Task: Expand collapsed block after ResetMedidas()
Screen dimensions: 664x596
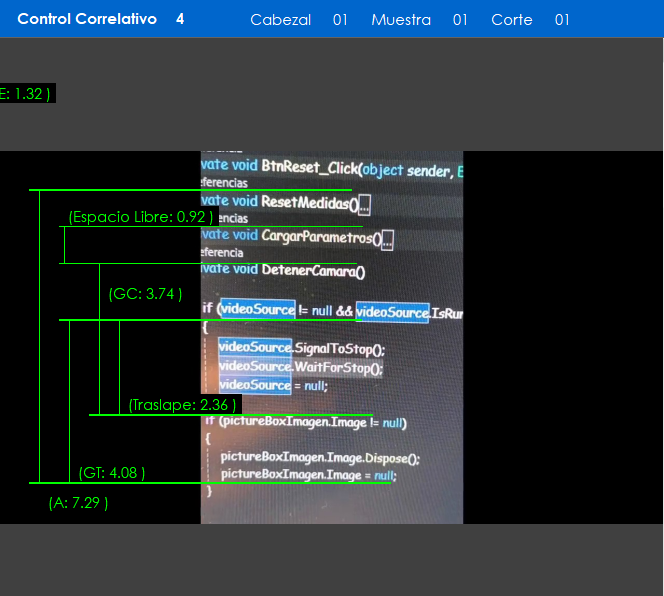Action: click(364, 205)
